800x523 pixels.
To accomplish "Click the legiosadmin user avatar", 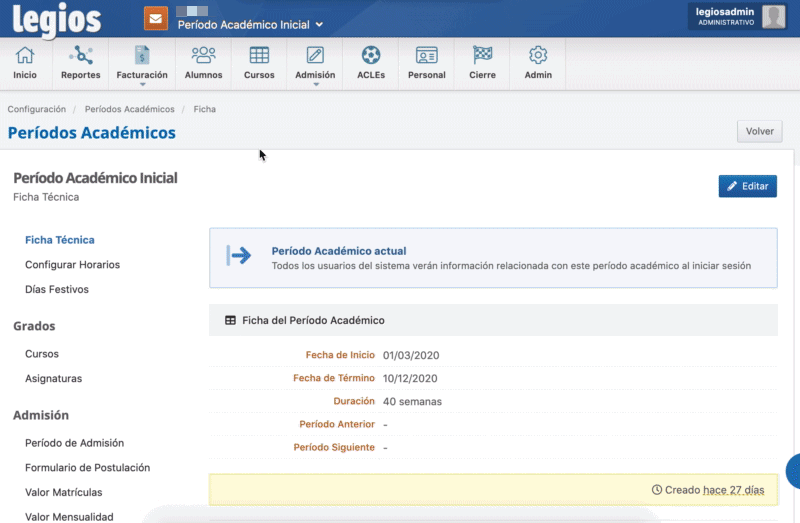I will click(x=773, y=16).
